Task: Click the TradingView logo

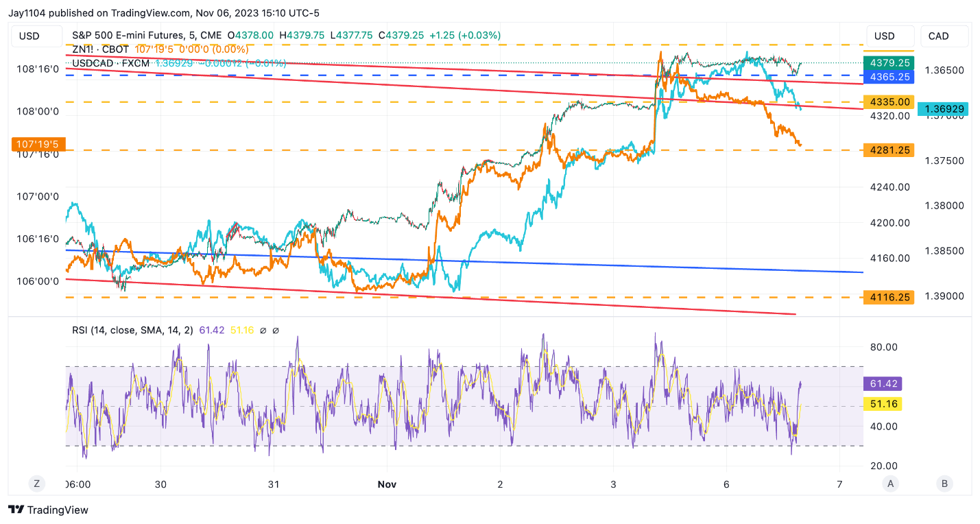Action: pyautogui.click(x=48, y=510)
